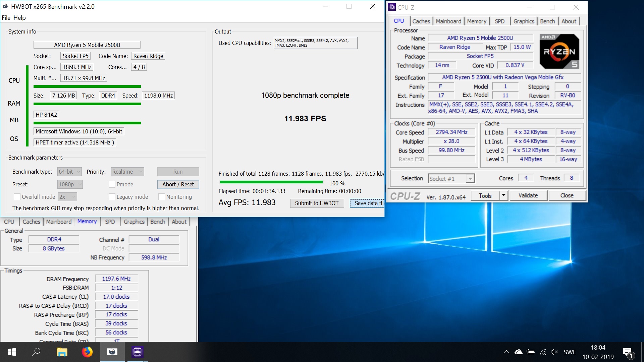644x362 pixels.
Task: Click Max TDP 15.0 W value
Action: pos(522,47)
